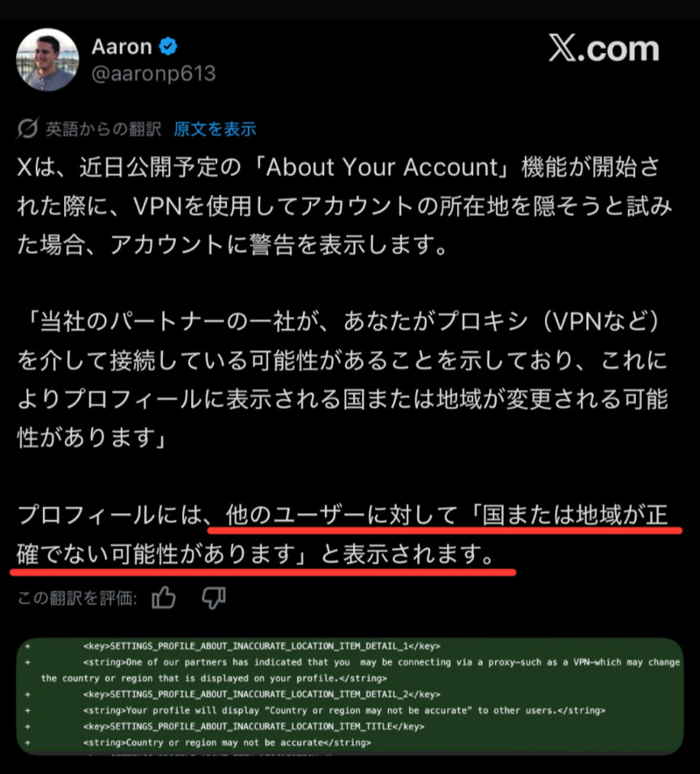Click the Grok translation icon
This screenshot has width=700, height=774.
(x=27, y=129)
